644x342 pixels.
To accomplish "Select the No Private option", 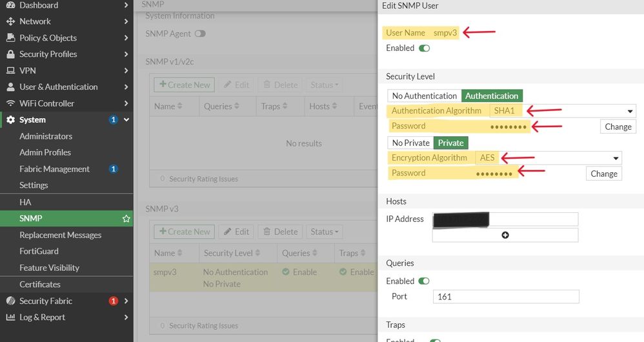I will tap(410, 143).
